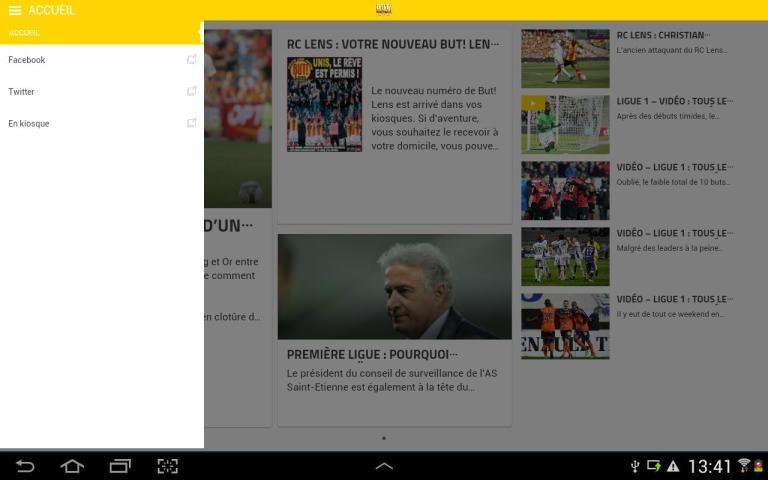Tap the hamburger menu icon
The image size is (768, 480).
(14, 10)
